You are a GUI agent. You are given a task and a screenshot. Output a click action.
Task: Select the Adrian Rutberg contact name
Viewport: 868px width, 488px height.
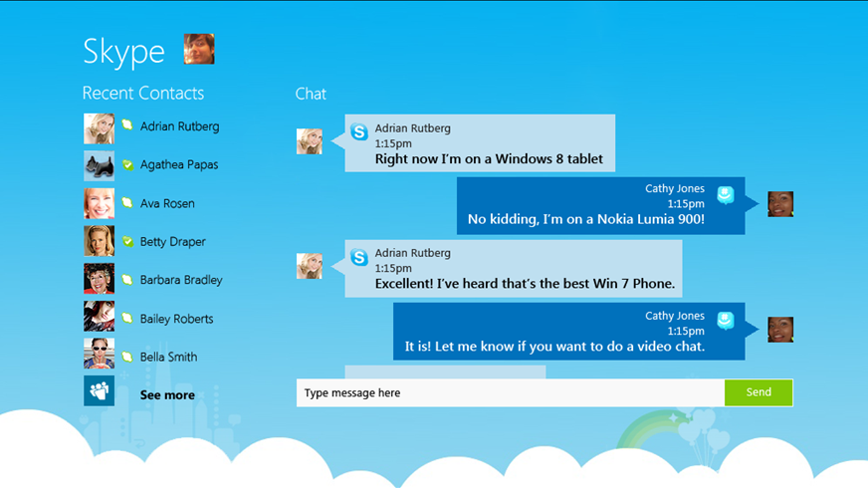[x=179, y=126]
